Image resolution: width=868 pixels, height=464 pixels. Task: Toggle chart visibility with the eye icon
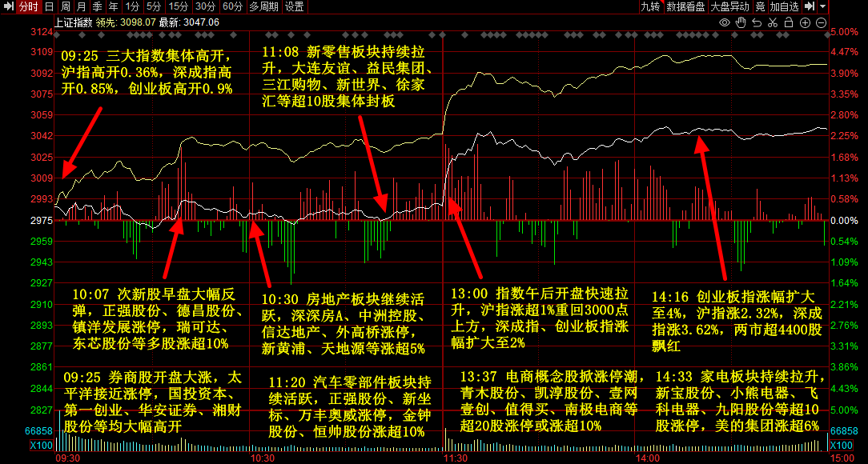click(x=725, y=23)
